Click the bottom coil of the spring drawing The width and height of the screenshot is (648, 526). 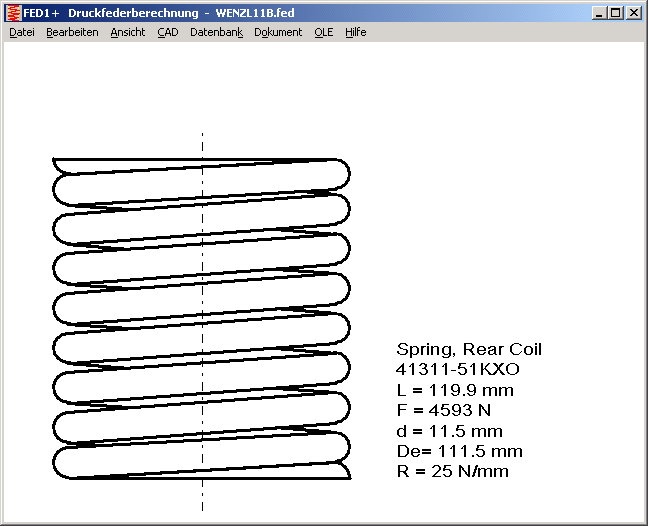200,462
